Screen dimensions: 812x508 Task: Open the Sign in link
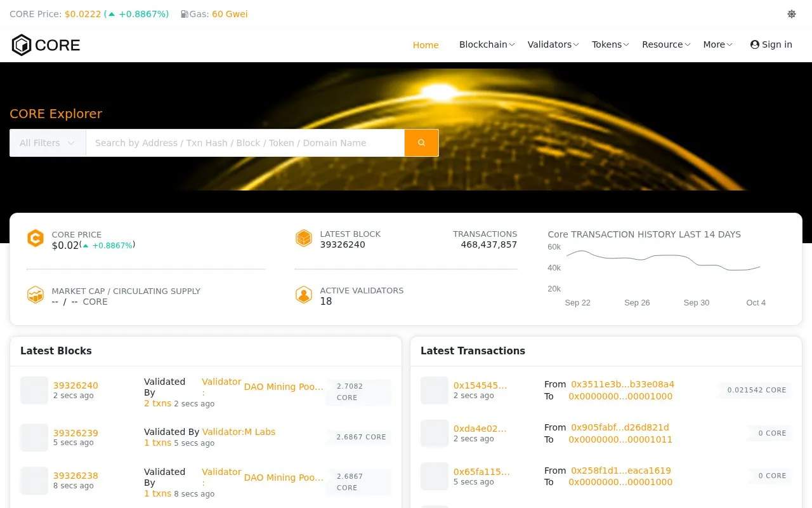click(771, 44)
